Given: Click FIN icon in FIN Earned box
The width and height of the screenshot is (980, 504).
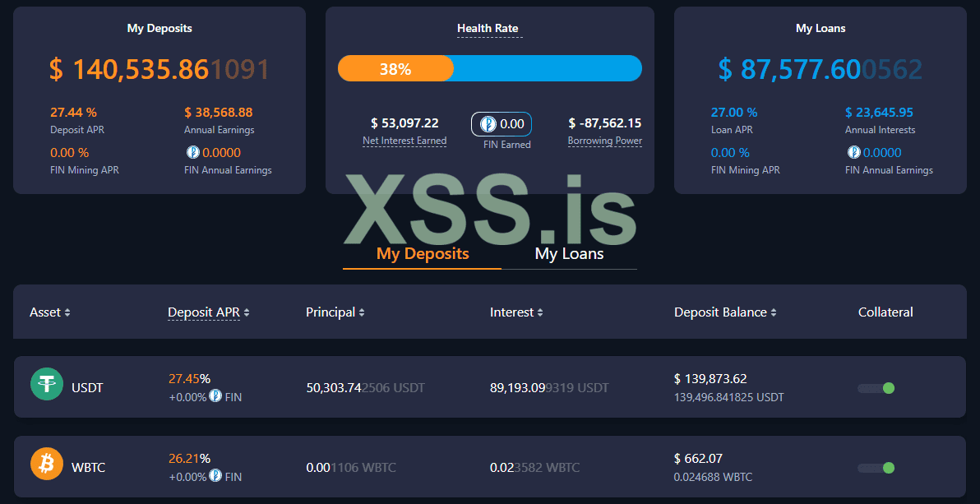Looking at the screenshot, I should (x=488, y=124).
